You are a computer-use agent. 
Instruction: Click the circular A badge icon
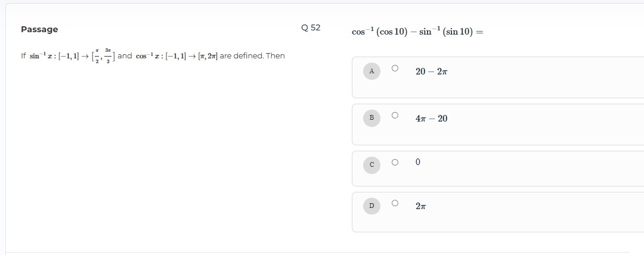[371, 71]
